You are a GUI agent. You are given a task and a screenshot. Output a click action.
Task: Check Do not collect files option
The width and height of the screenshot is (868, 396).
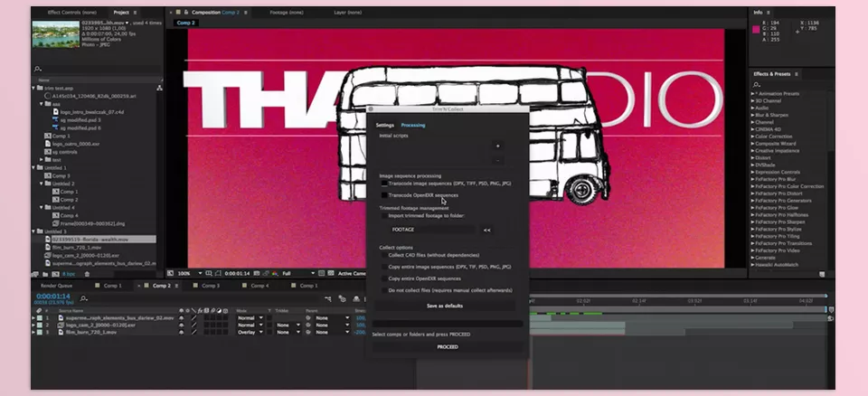384,290
